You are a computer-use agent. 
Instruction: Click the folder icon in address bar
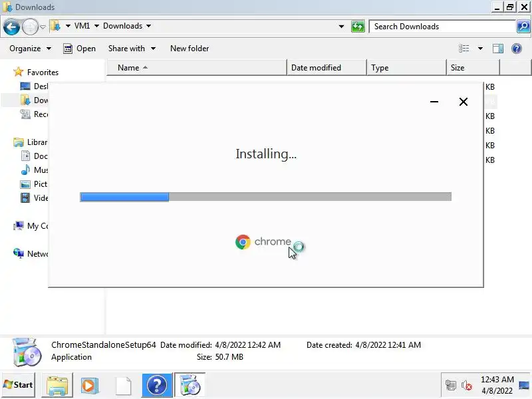click(55, 26)
